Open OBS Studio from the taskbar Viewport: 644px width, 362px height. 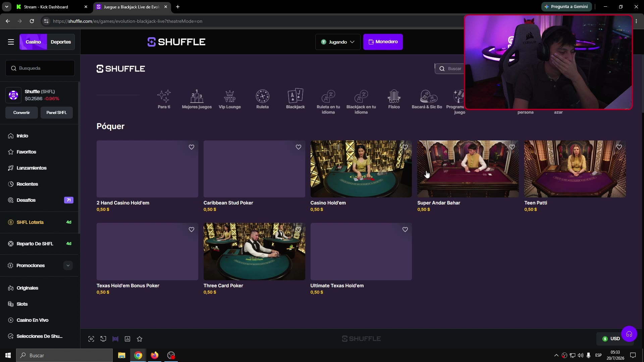pyautogui.click(x=171, y=355)
